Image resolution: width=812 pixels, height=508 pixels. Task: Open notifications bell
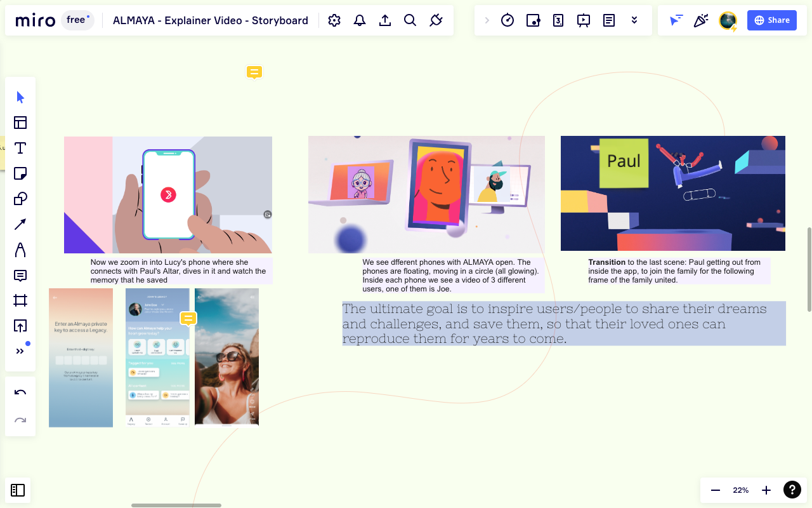[x=360, y=20]
